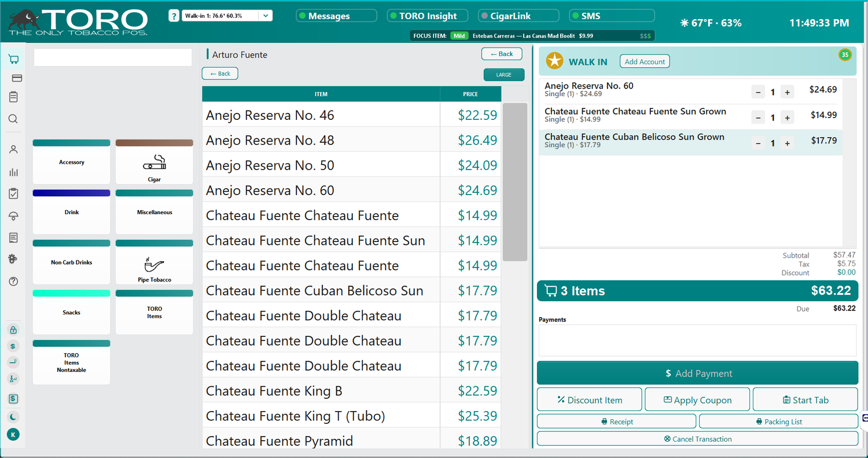Viewport: 868px width, 458px height.
Task: Select the Pipe Tobacco category tile
Action: (x=155, y=262)
